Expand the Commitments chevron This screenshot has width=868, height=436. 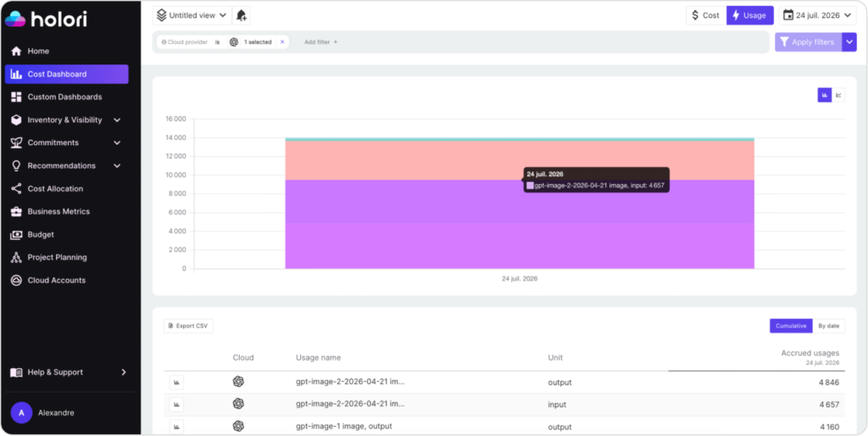[117, 143]
